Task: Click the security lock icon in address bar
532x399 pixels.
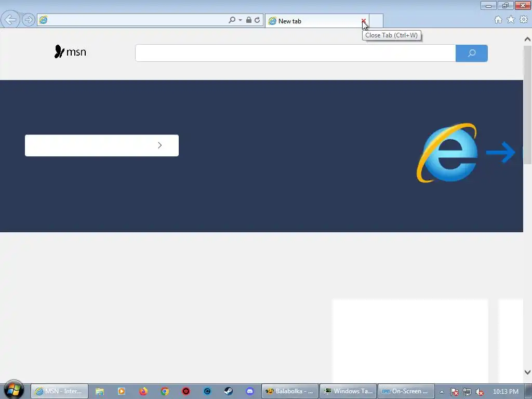Action: pos(249,20)
